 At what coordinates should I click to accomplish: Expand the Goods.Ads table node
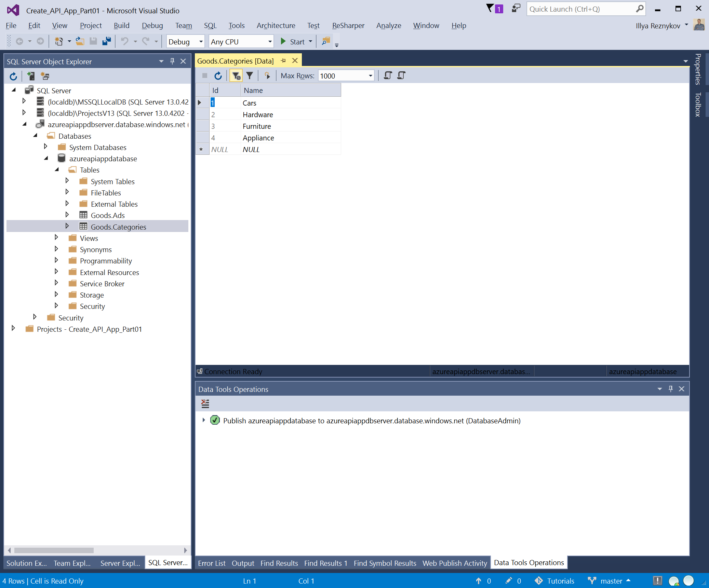(67, 215)
